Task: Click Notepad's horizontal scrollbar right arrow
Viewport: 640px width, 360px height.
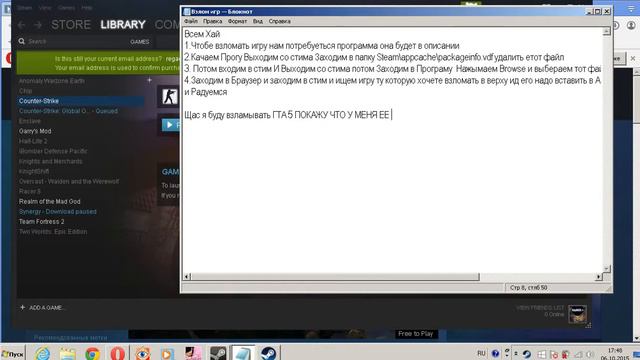Action: pos(599,277)
